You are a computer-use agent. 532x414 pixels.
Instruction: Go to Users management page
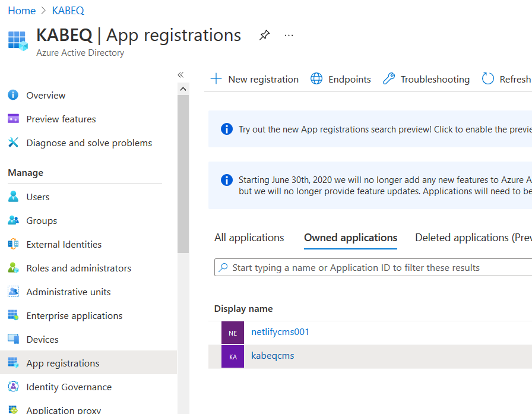click(37, 197)
